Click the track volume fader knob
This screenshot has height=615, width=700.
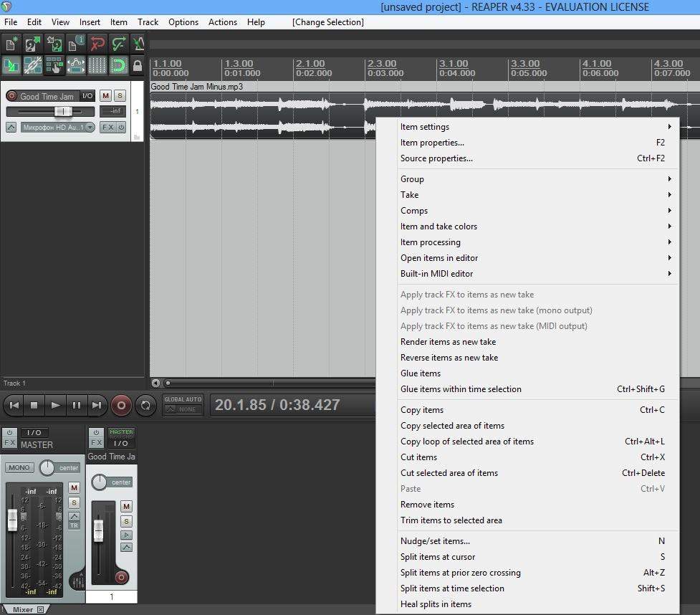coord(63,112)
